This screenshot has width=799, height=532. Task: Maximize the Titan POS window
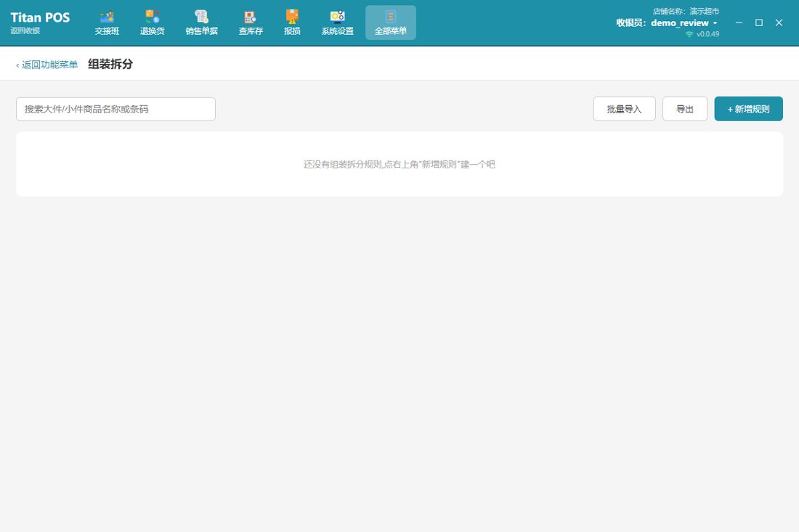point(759,22)
